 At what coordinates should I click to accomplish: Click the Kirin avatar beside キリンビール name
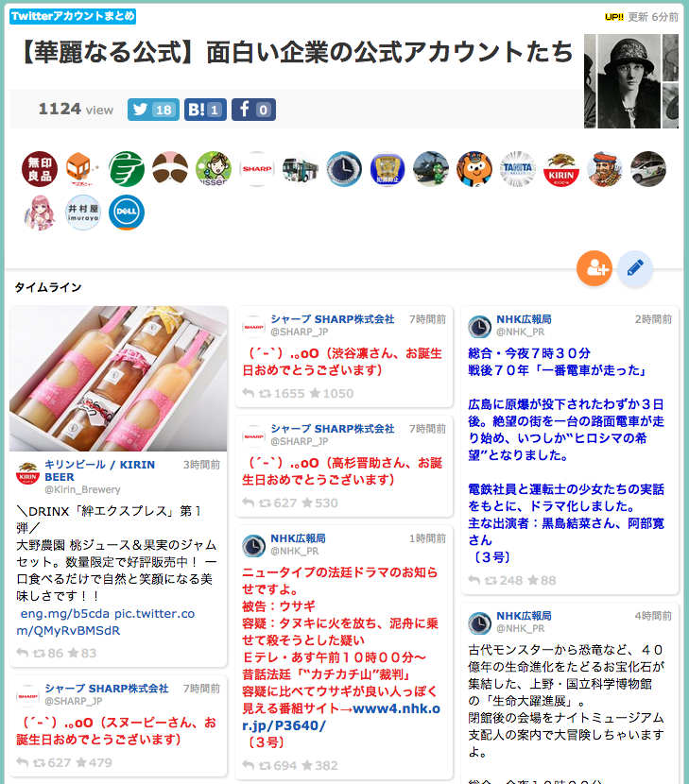pyautogui.click(x=28, y=474)
